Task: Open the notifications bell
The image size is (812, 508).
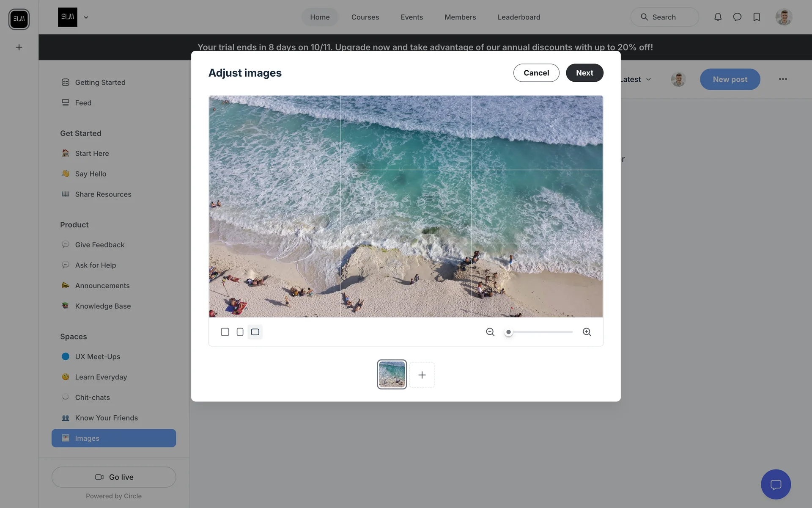Action: (718, 17)
